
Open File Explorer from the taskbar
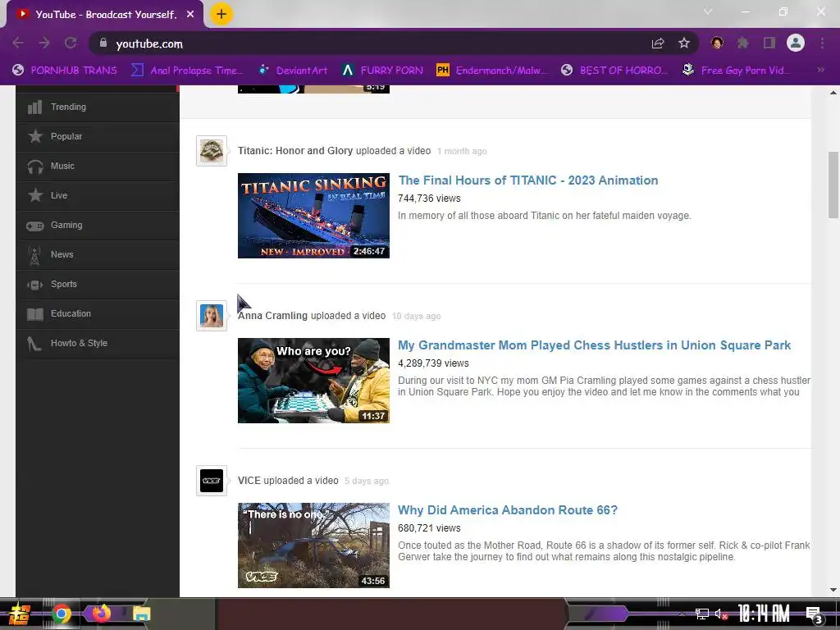click(141, 614)
